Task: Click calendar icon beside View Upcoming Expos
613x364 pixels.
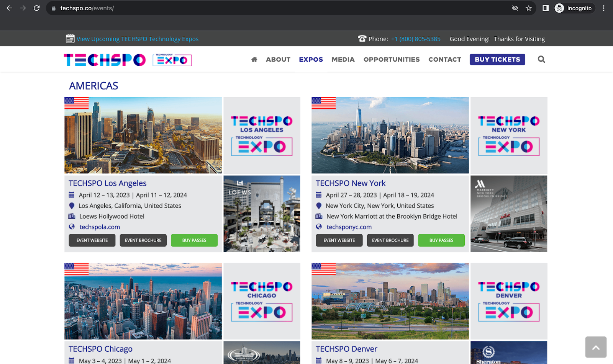Action: [x=70, y=39]
